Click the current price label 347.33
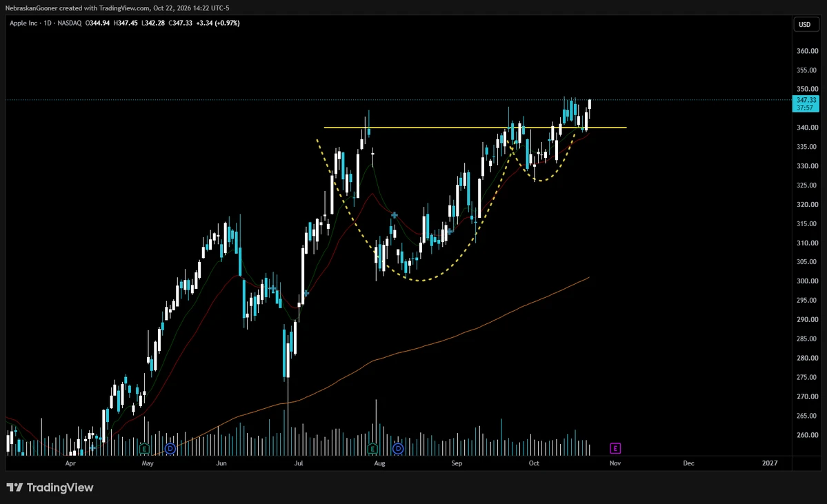Screen dimensions: 827x504 (x=806, y=100)
